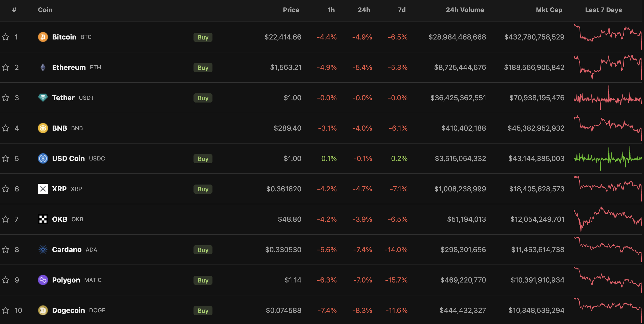Screen dimensions: 644x324
Task: Click the Bitcoin coin logo icon
Action: 43,37
